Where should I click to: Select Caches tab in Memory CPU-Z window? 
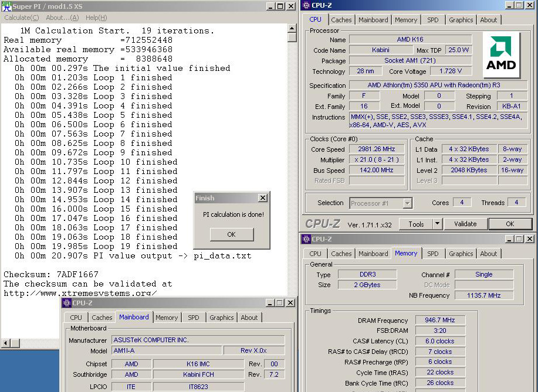(341, 254)
